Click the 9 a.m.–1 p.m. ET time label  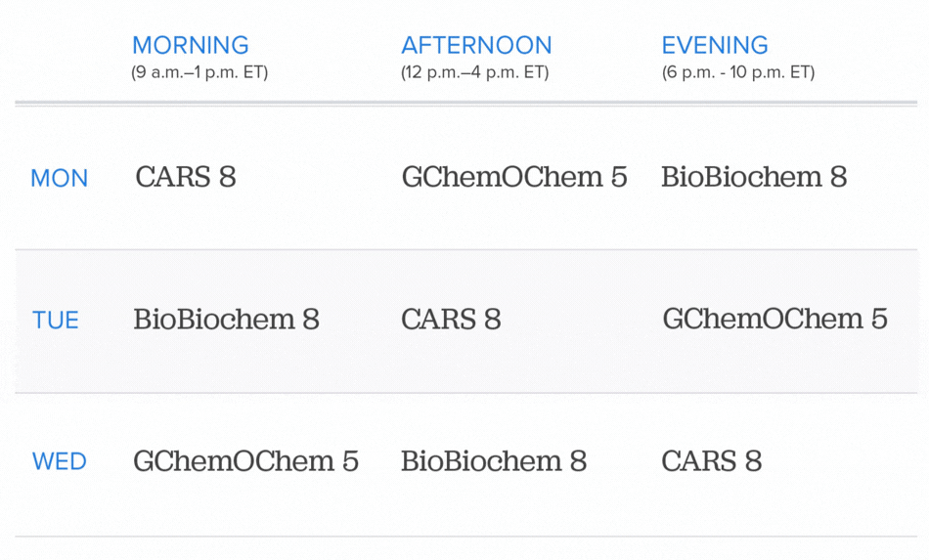199,72
